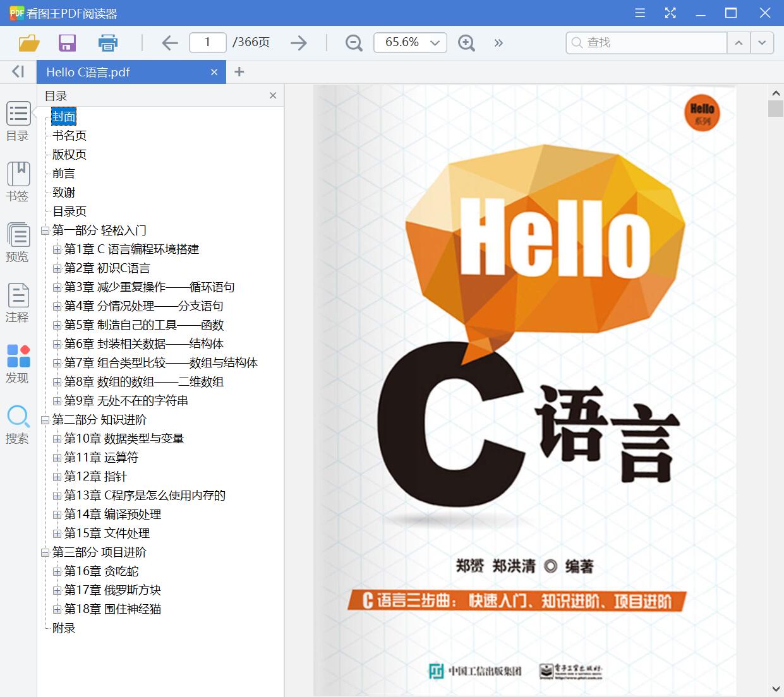Open a file with the folder icon

click(29, 43)
